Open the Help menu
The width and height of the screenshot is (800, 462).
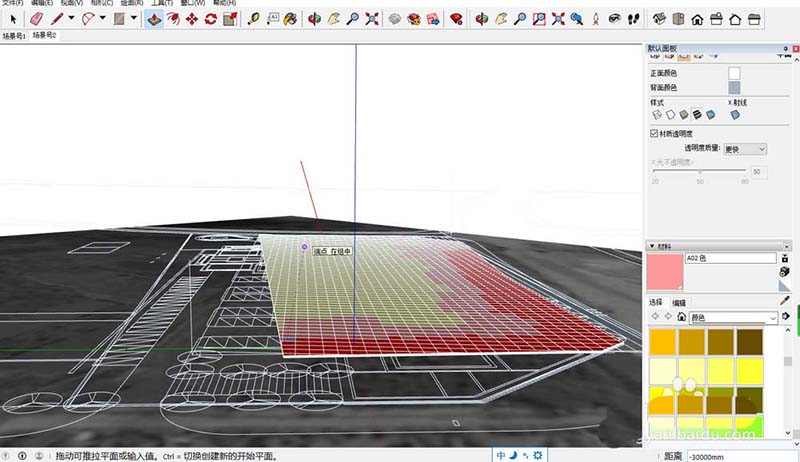pyautogui.click(x=224, y=3)
